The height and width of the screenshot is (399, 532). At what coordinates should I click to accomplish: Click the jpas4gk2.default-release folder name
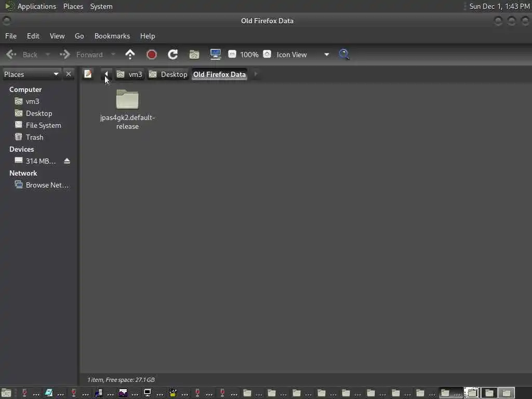click(x=127, y=122)
